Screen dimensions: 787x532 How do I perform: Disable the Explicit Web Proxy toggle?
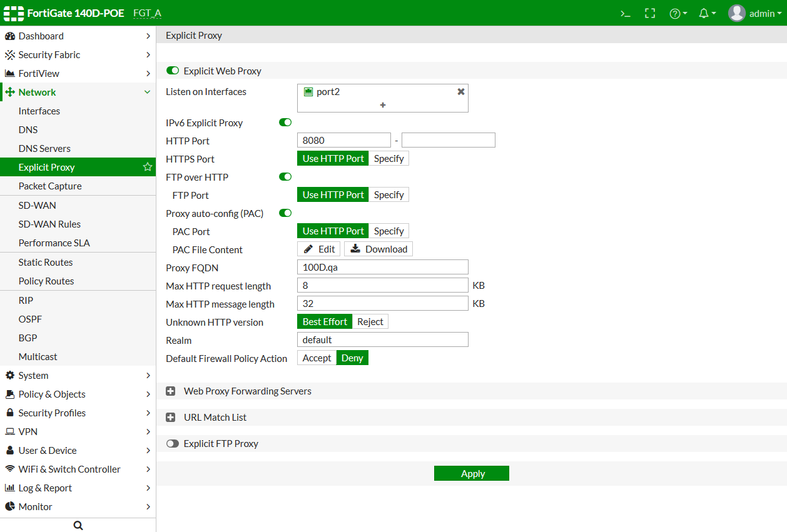173,71
